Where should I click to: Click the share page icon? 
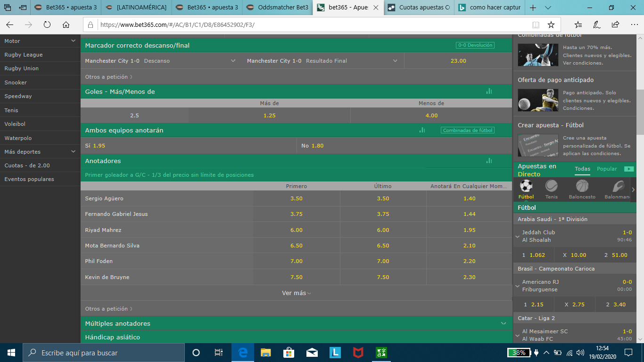(615, 25)
